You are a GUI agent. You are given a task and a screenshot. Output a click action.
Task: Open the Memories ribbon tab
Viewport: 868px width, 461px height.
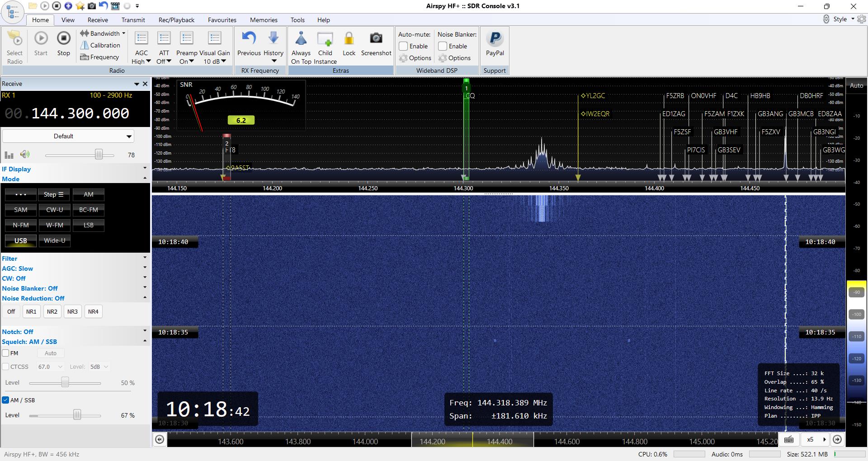click(264, 20)
